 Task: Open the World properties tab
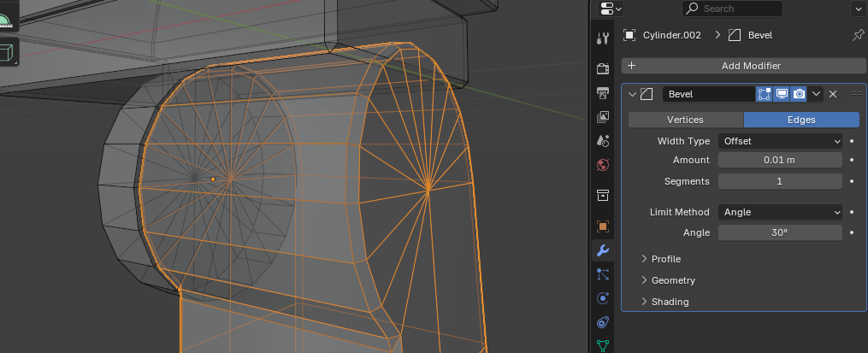tap(603, 165)
